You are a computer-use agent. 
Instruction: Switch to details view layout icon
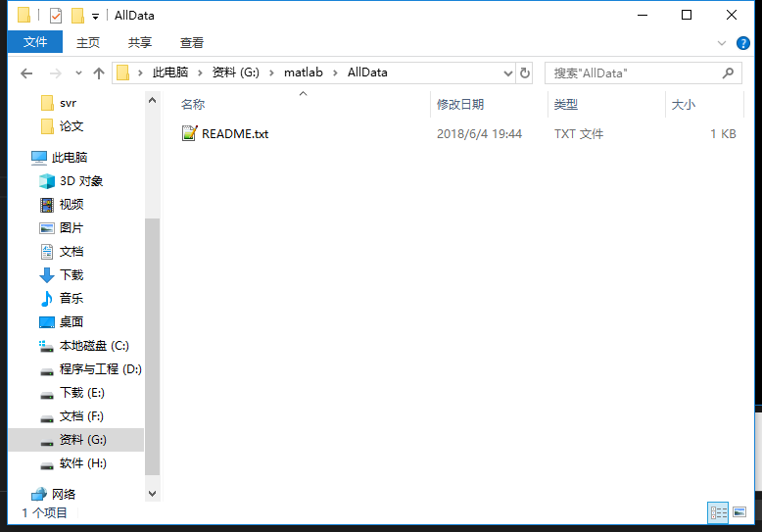[718, 512]
